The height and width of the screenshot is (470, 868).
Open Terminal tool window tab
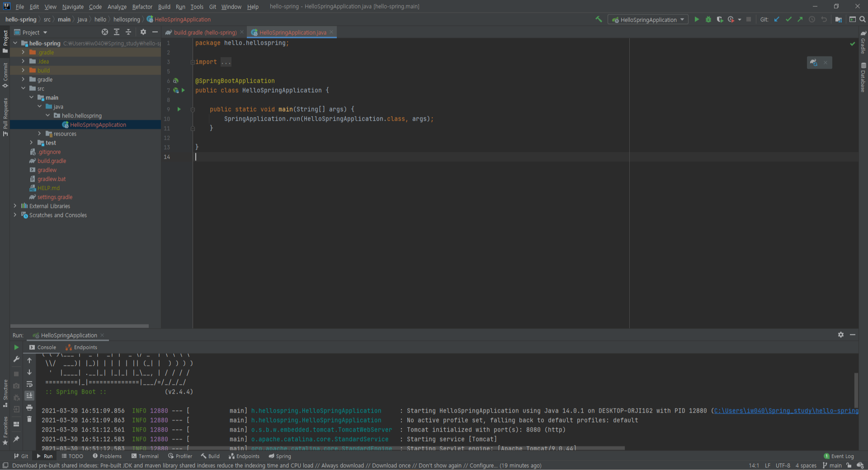(x=145, y=456)
